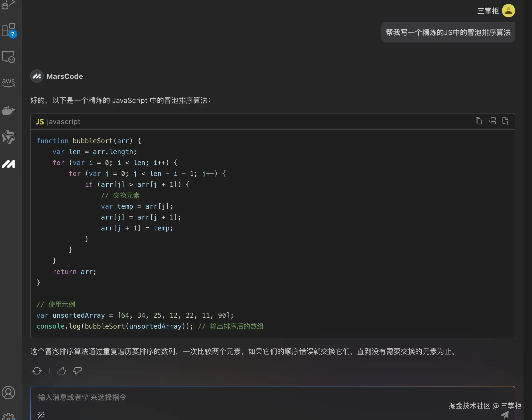Click the 三掌柜 user avatar

pyautogui.click(x=509, y=11)
